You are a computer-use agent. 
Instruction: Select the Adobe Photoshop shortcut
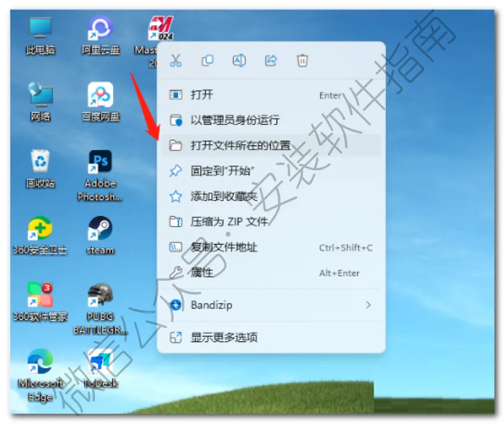pyautogui.click(x=100, y=176)
